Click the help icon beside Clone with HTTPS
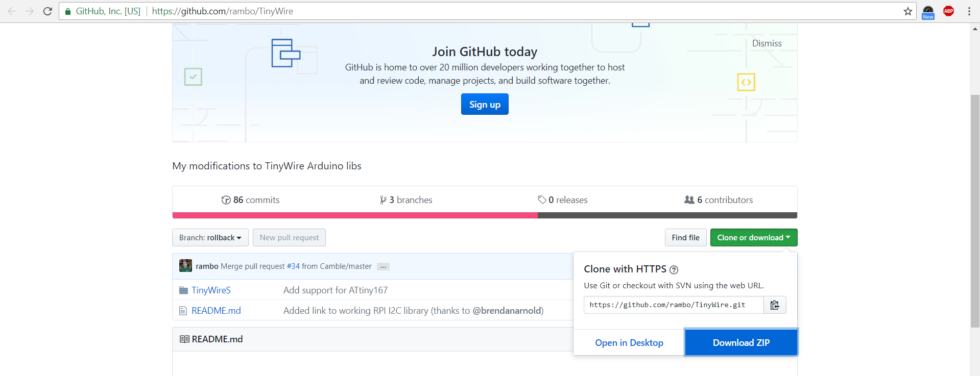The height and width of the screenshot is (376, 980). click(x=674, y=270)
